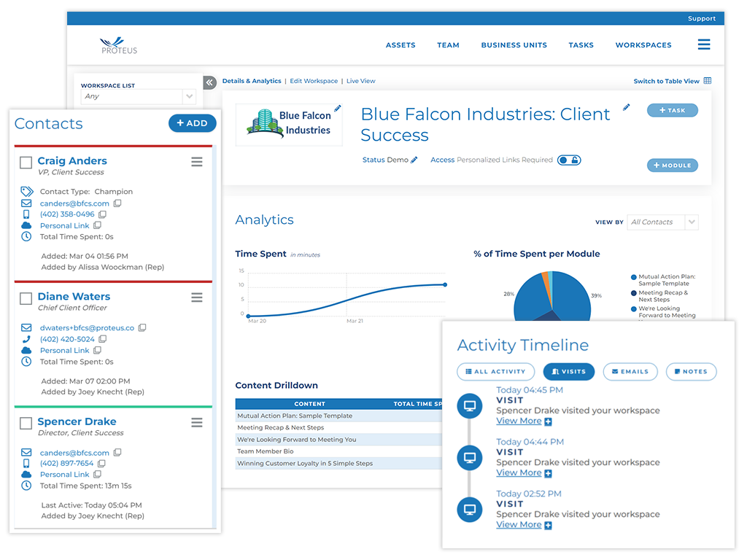Viewport: 747px width, 560px height.
Task: Click the Proteus logo
Action: click(119, 46)
